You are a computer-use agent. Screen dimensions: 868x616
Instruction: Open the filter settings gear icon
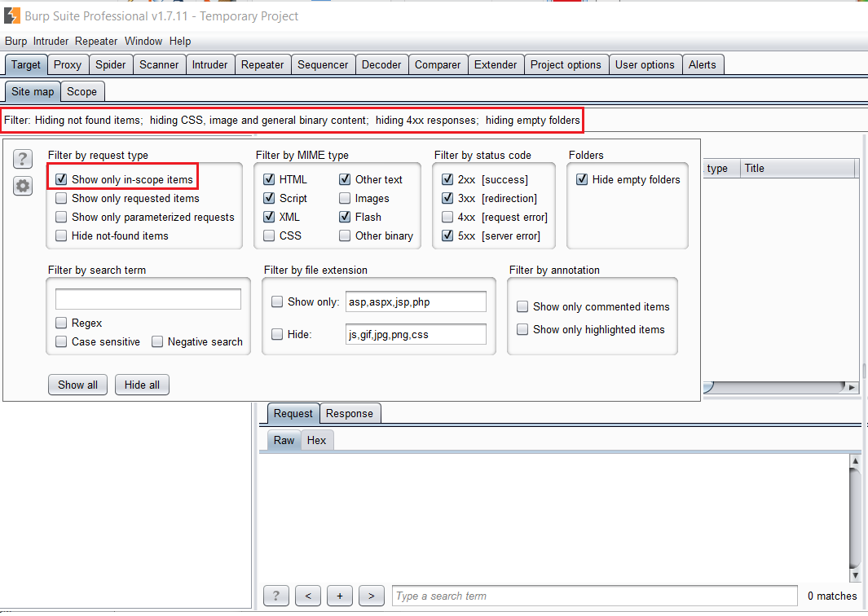[x=23, y=187]
